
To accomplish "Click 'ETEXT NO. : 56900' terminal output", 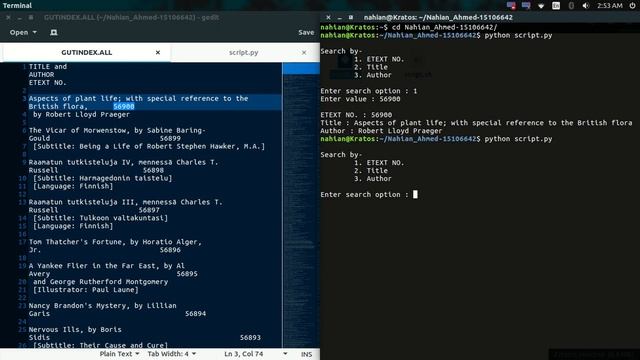I will point(356,115).
